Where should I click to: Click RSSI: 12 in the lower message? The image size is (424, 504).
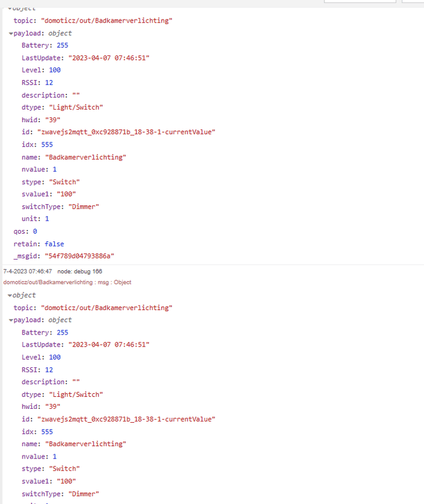(x=37, y=370)
